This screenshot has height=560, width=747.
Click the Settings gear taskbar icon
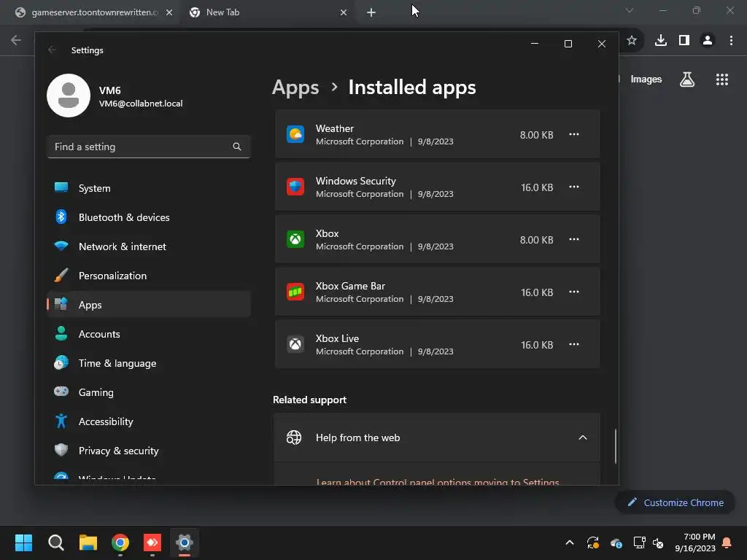(x=185, y=542)
